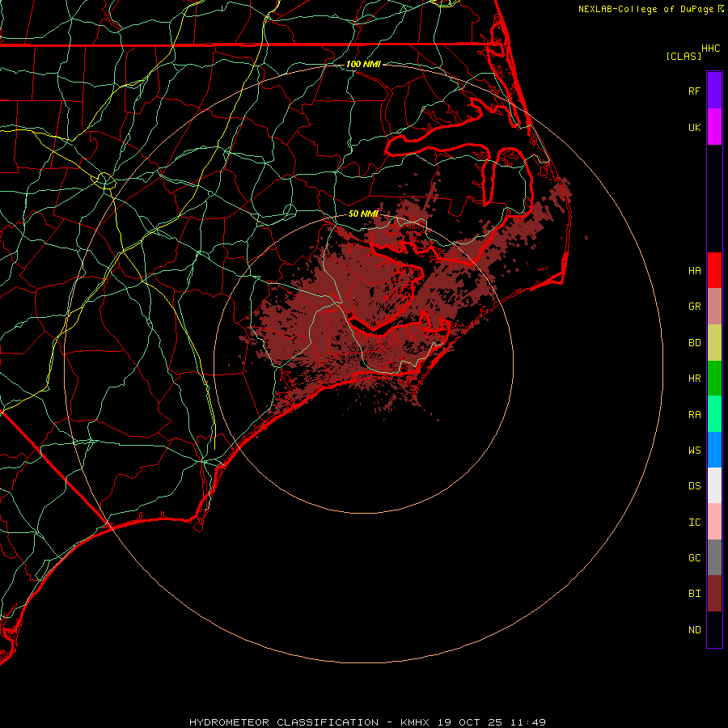
Task: Click the GC gray legend swatch
Action: (714, 557)
